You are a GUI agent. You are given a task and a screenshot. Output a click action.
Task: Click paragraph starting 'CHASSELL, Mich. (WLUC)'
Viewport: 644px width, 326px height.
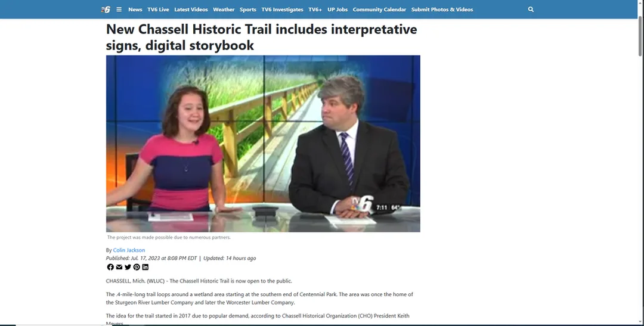point(199,281)
